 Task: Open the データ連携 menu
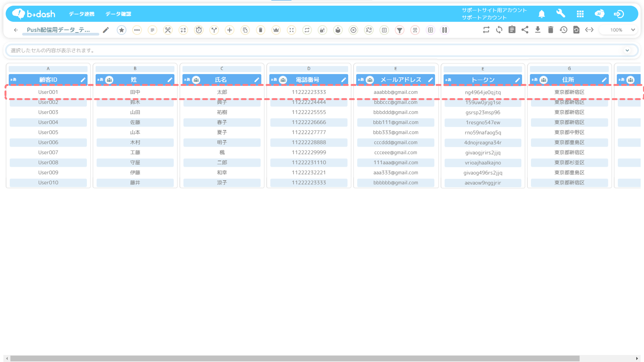(81, 14)
